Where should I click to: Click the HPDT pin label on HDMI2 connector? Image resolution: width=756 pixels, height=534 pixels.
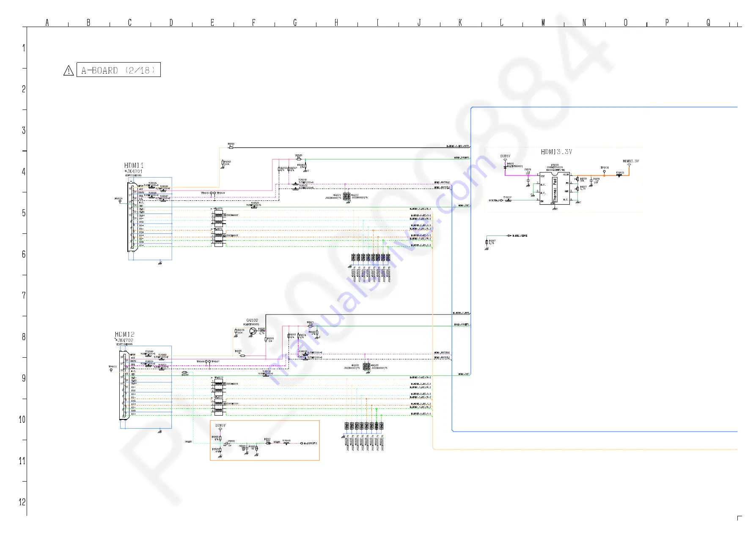point(133,355)
